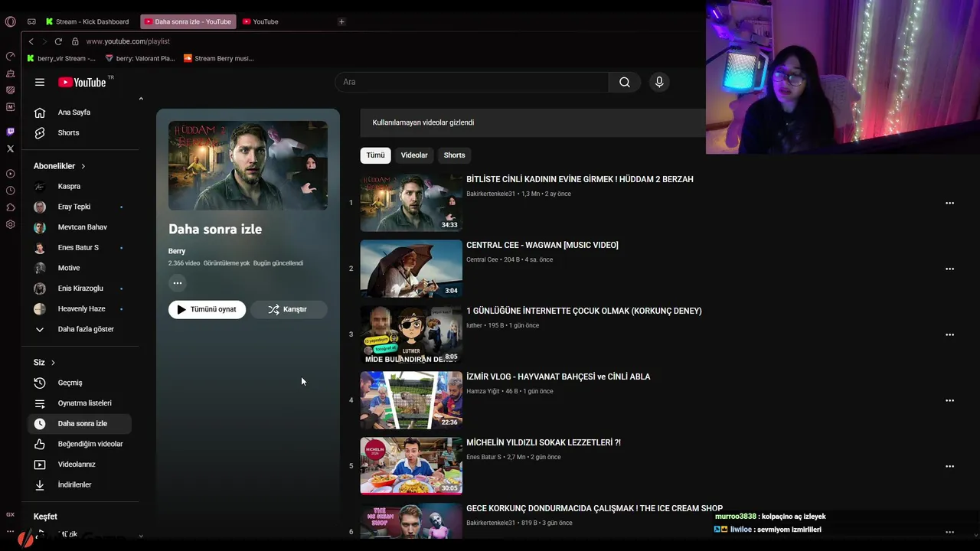Select the Shorts filter chip
980x551 pixels.
point(454,155)
